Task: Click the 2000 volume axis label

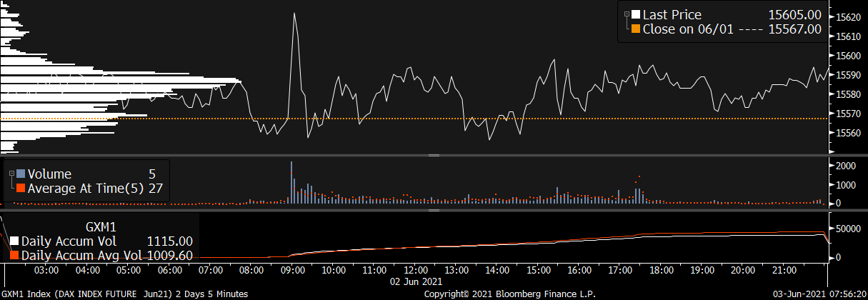Action: tap(846, 166)
